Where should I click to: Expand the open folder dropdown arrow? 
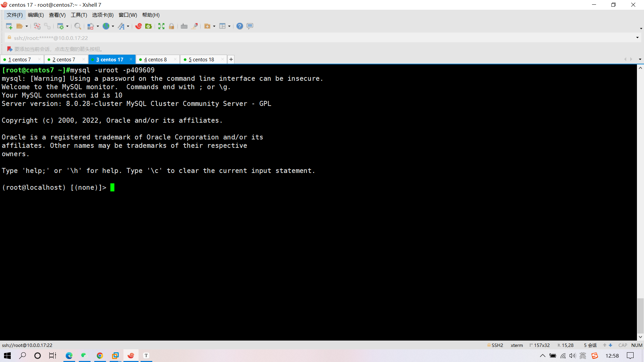27,26
